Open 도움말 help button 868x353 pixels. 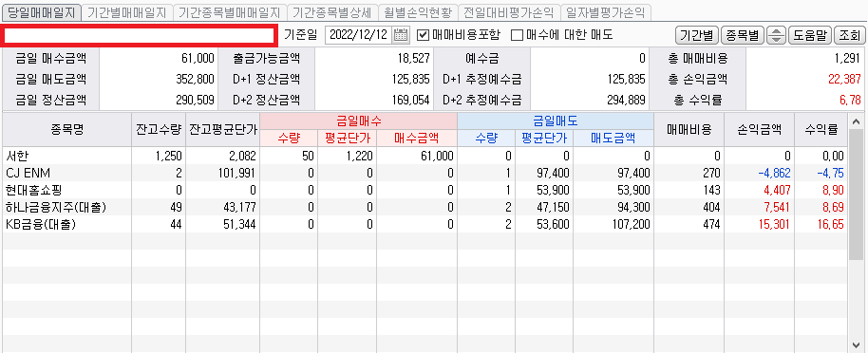pos(809,35)
